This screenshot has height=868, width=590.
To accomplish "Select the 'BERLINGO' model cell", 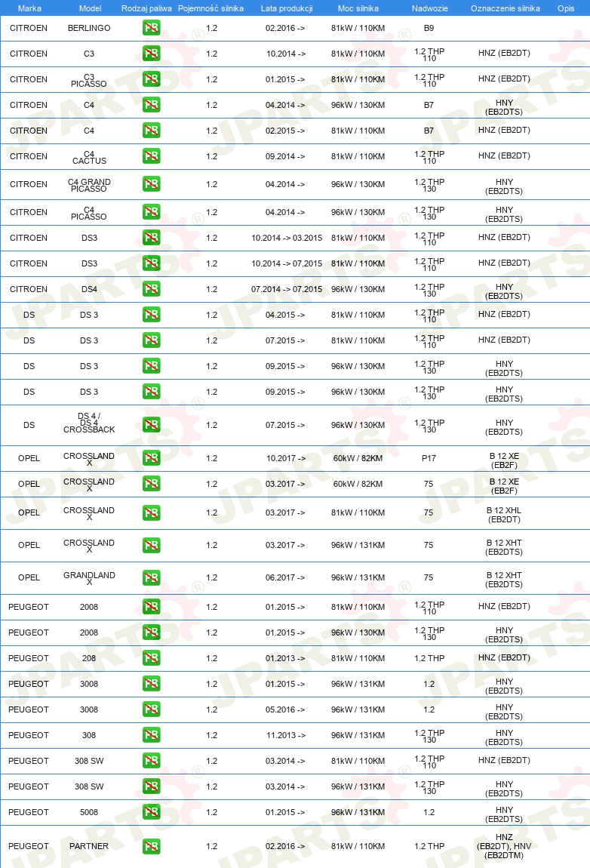I will point(89,28).
